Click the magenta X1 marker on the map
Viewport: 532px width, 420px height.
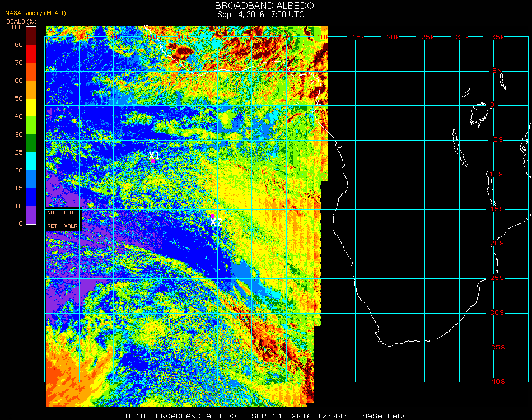coord(153,161)
